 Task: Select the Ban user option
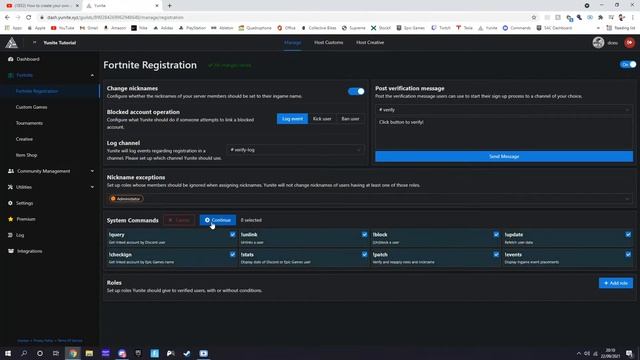coord(350,119)
